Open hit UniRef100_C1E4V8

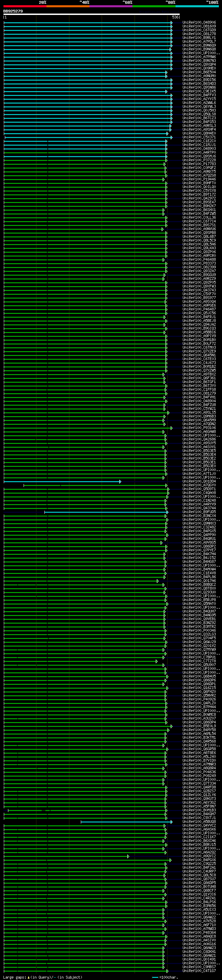click(x=199, y=573)
